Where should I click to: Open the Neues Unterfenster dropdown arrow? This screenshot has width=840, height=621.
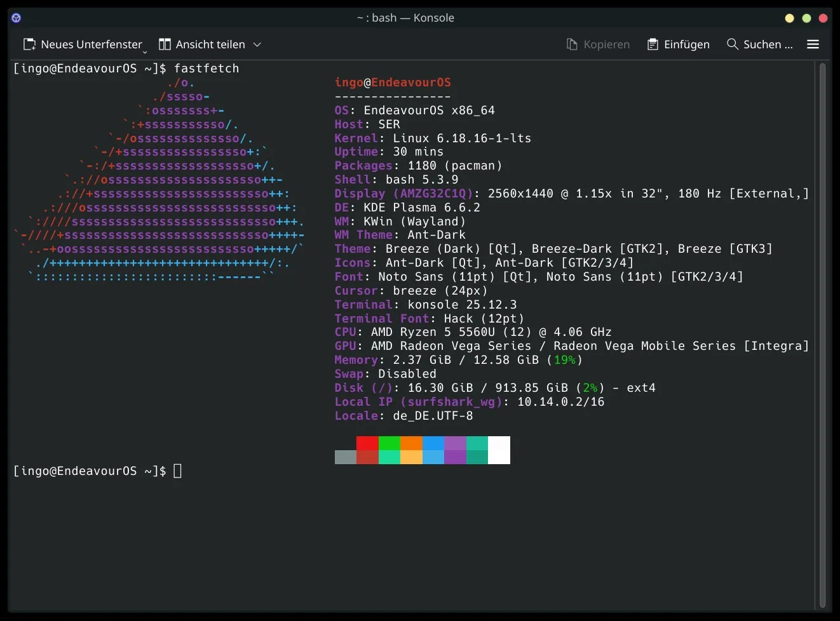click(x=146, y=51)
